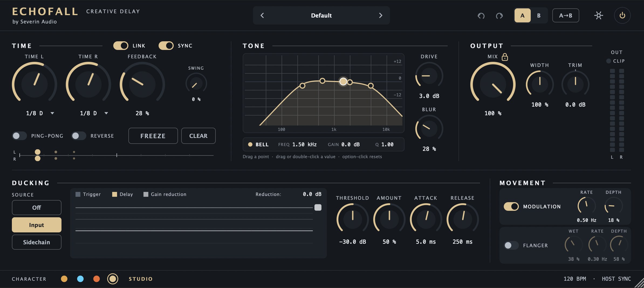Click the ducking AMOUNT knob

[x=389, y=219]
